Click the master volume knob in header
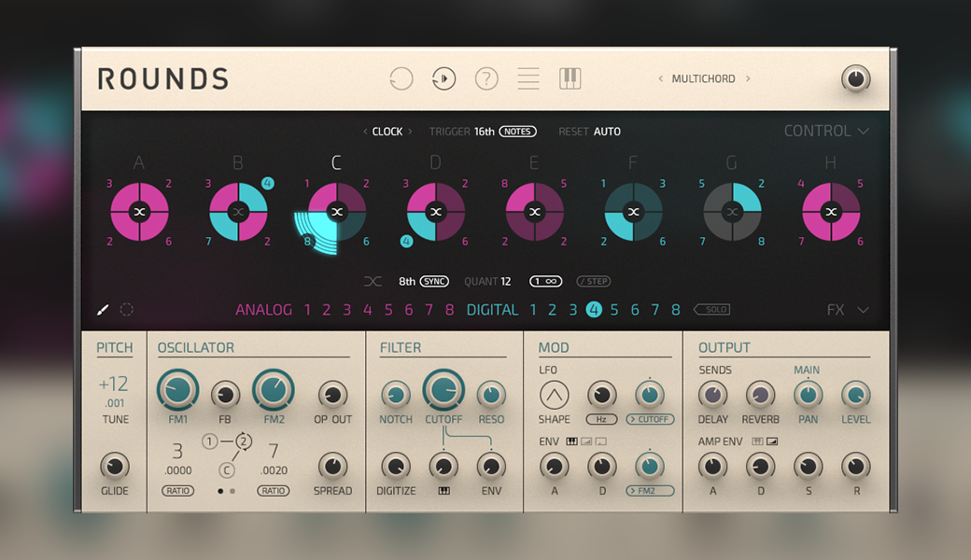The width and height of the screenshot is (971, 560). click(856, 78)
